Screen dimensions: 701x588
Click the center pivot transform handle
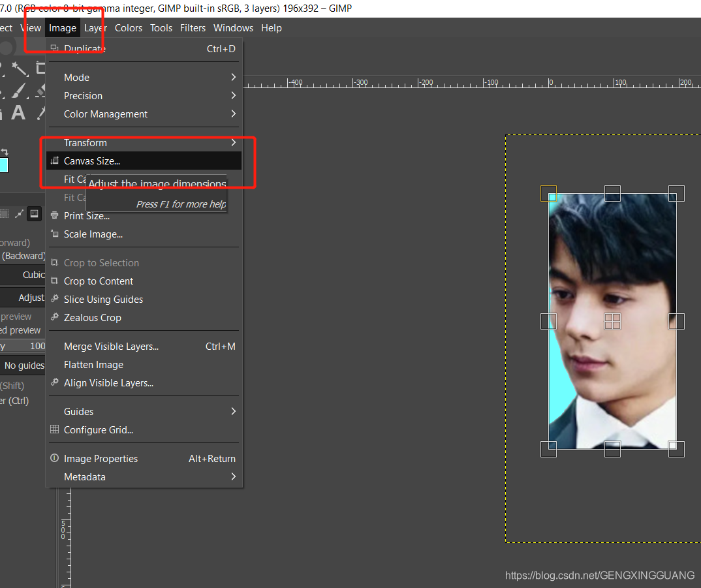click(x=612, y=321)
